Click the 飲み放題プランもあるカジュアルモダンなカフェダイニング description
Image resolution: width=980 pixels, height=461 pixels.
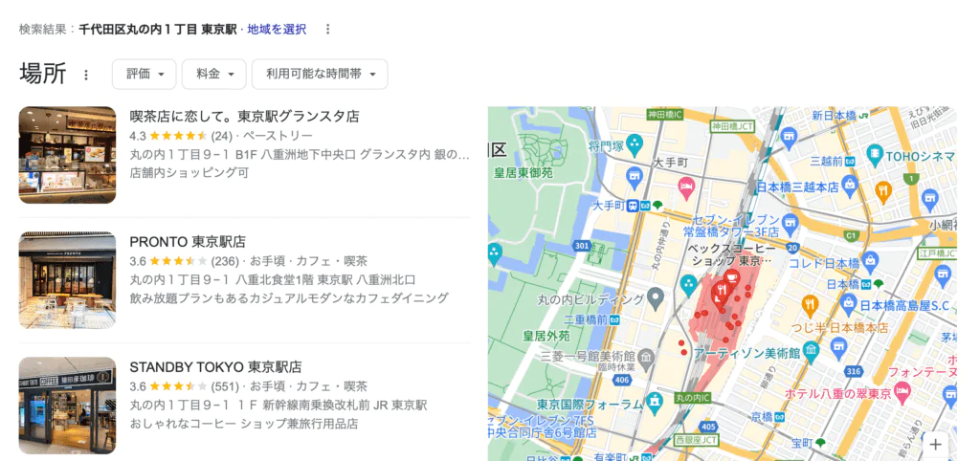[x=289, y=298]
